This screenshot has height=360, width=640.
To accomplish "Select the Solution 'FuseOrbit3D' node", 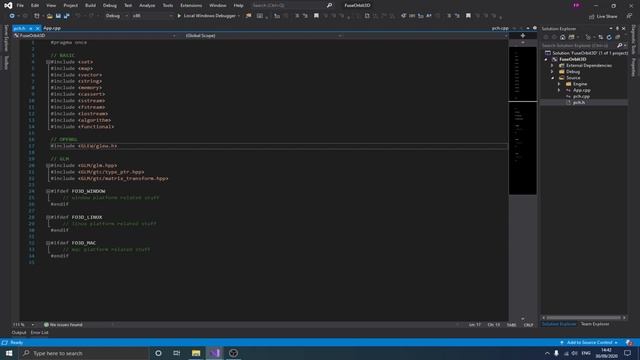I will [x=586, y=53].
